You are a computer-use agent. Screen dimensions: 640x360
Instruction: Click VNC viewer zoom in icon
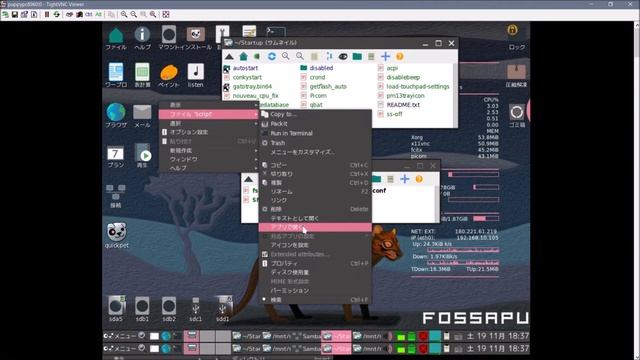point(124,14)
